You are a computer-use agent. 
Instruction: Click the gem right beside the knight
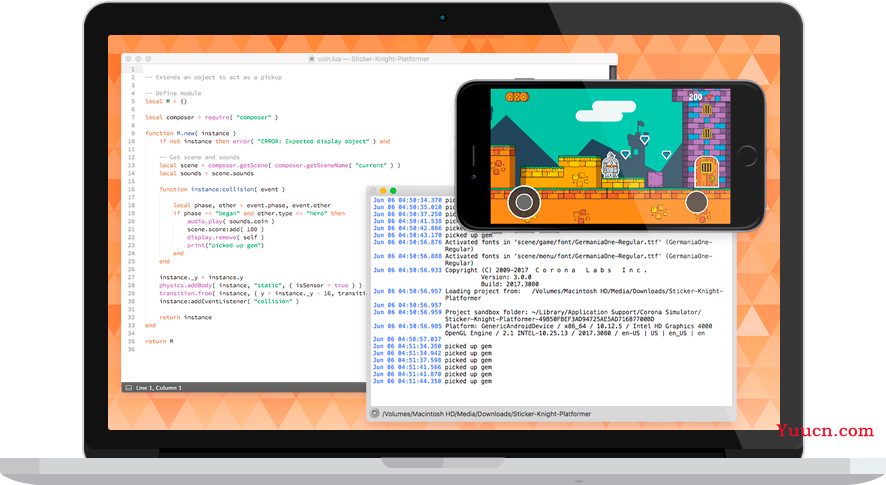(626, 154)
